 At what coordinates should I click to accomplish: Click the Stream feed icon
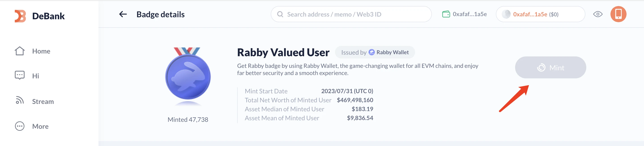19,101
